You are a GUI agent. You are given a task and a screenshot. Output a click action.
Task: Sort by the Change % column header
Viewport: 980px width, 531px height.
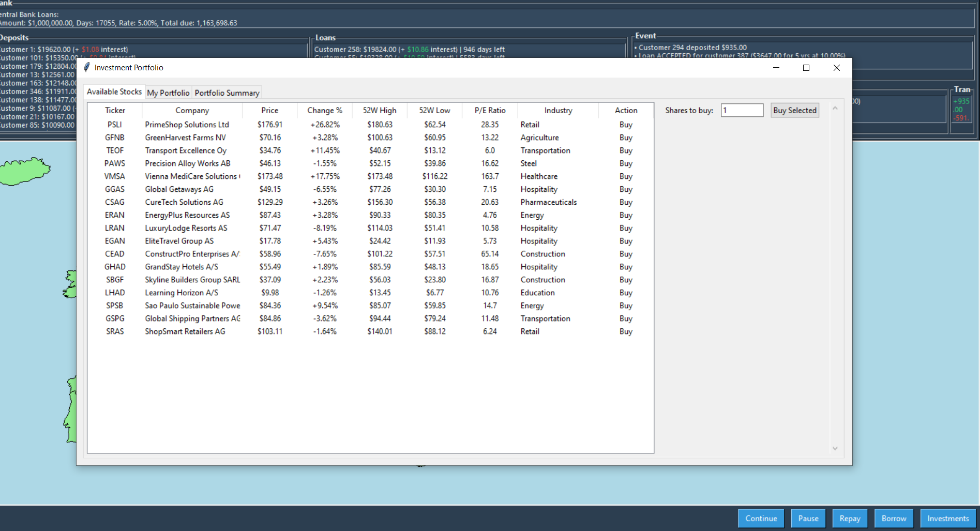tap(324, 110)
